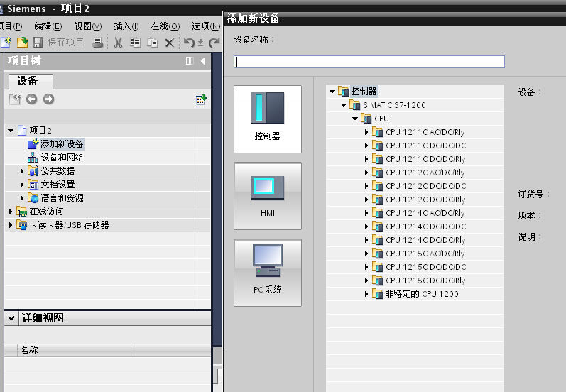Select CPU 1212C AC/DC/Rly in catalog
The image size is (566, 392).
click(425, 173)
